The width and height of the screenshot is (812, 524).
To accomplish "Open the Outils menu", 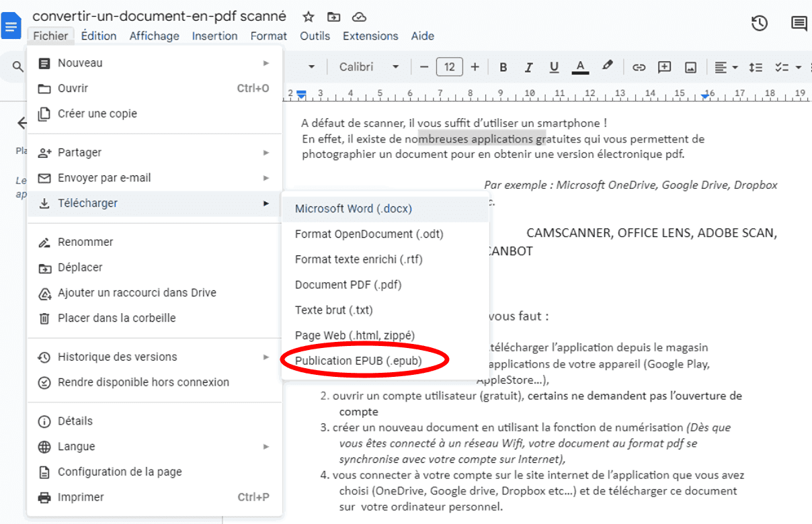I will point(315,36).
